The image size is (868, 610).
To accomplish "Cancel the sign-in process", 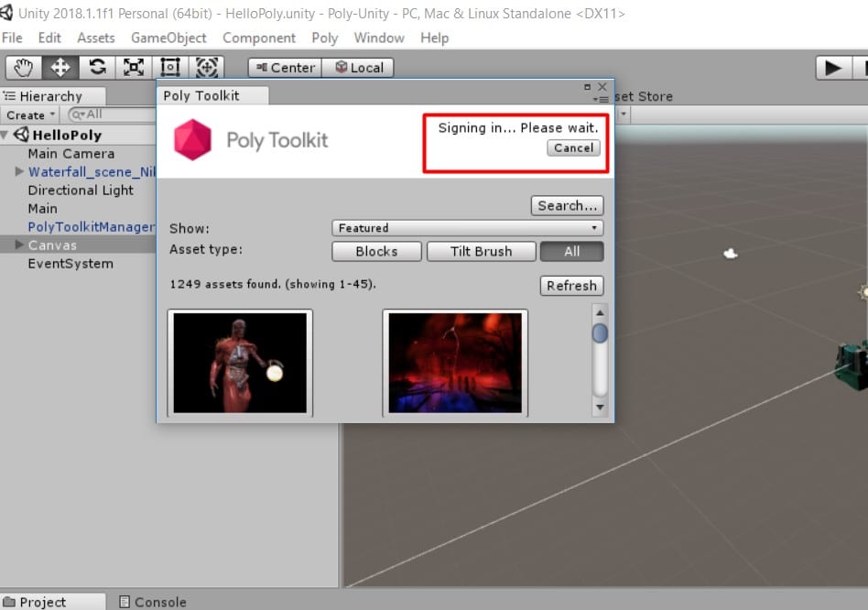I will [574, 148].
